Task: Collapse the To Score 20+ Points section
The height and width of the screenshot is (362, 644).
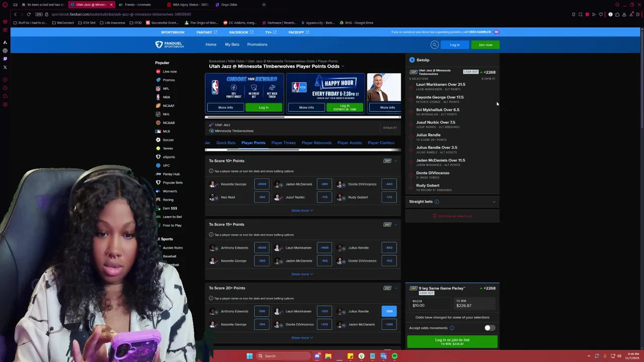Action: pos(395,288)
